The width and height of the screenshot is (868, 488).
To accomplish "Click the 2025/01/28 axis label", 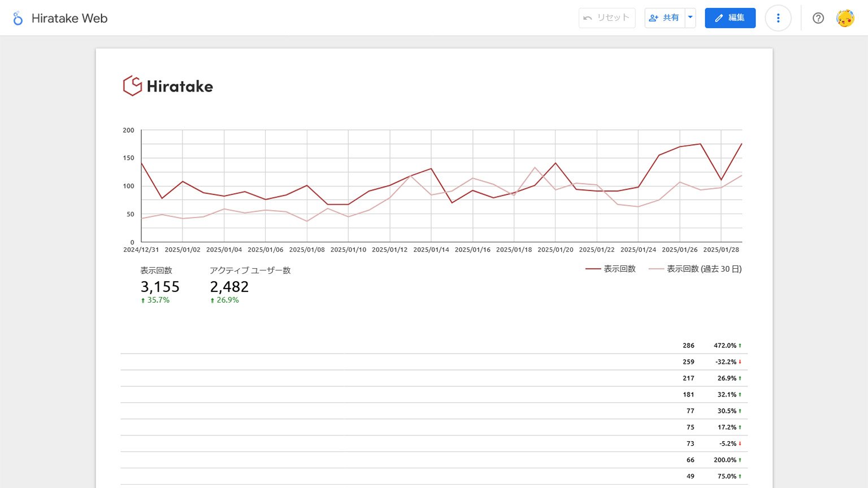I will pos(721,250).
